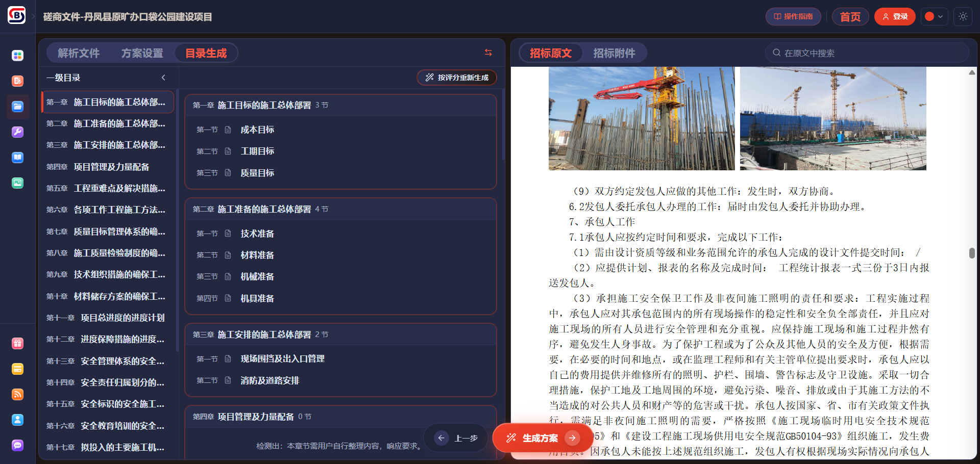The height and width of the screenshot is (464, 980).
Task: Select 第一章 施工目标的施工总体部署 in directory list
Action: (x=108, y=102)
